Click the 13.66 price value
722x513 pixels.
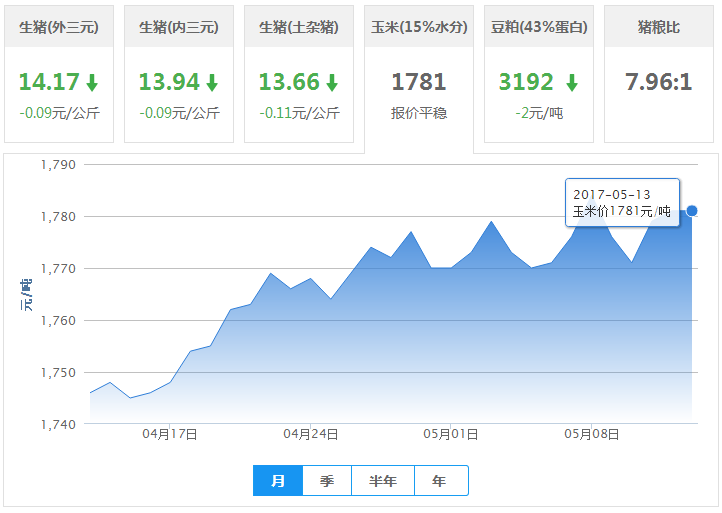(x=289, y=82)
